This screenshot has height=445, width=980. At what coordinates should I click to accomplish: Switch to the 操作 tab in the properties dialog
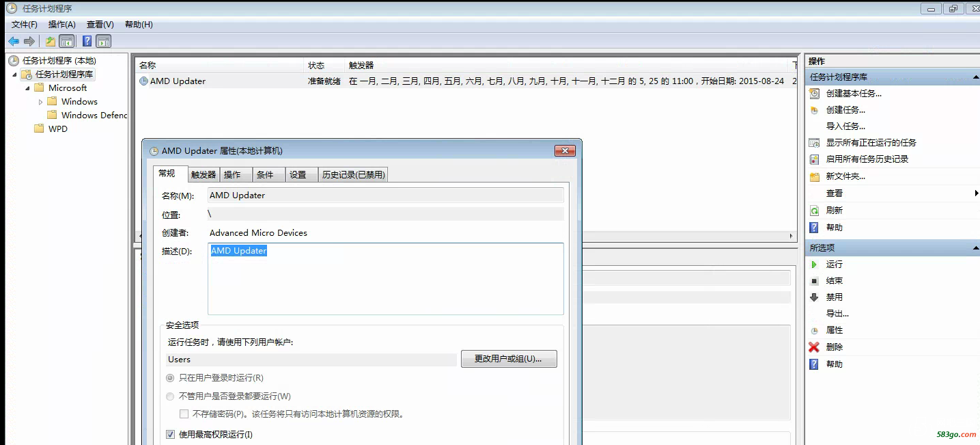(236, 175)
